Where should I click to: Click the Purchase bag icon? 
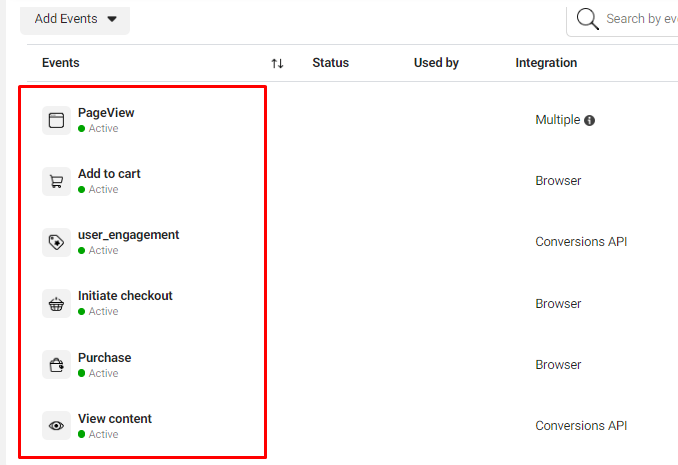point(56,365)
